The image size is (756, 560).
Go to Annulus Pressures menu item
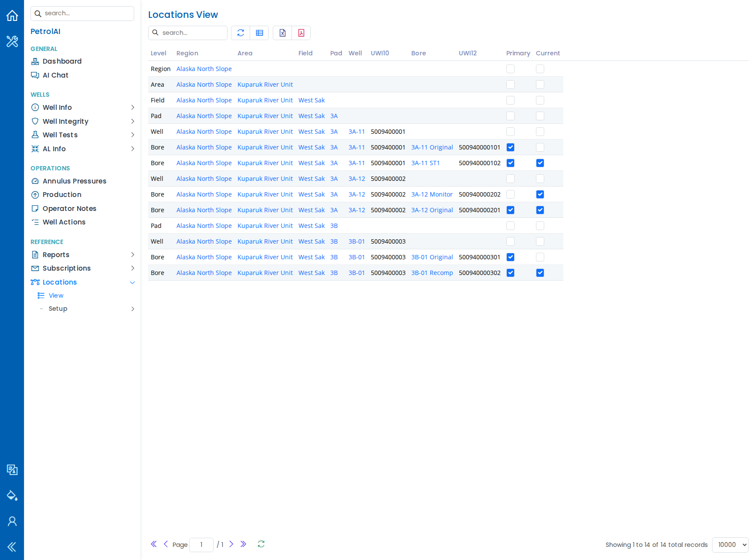click(x=75, y=181)
